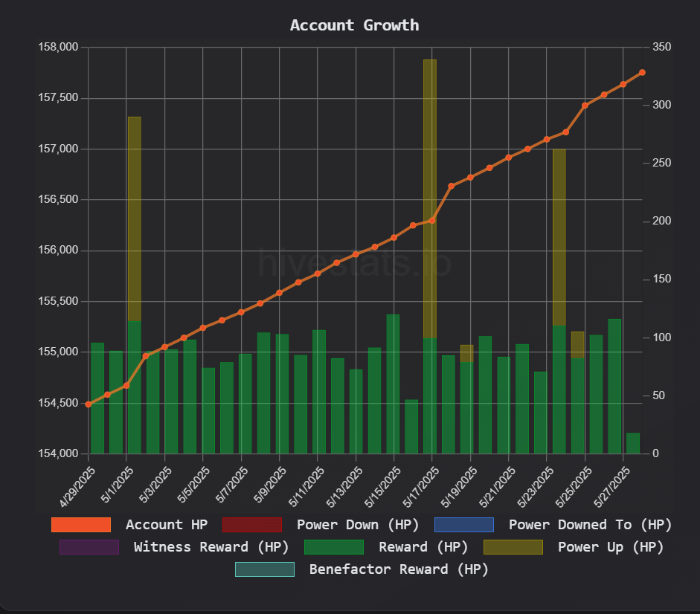Toggle the Account HP legend label

coord(167,525)
